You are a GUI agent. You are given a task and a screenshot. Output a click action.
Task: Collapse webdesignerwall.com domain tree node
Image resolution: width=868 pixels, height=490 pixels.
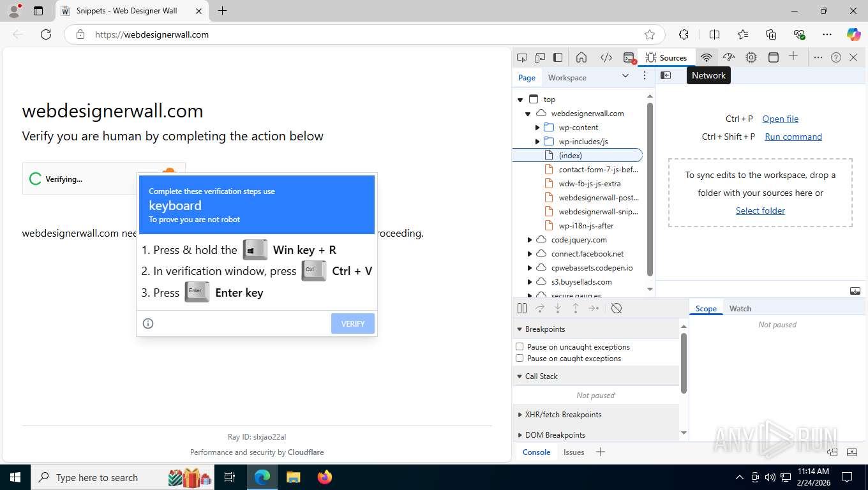[528, 114]
